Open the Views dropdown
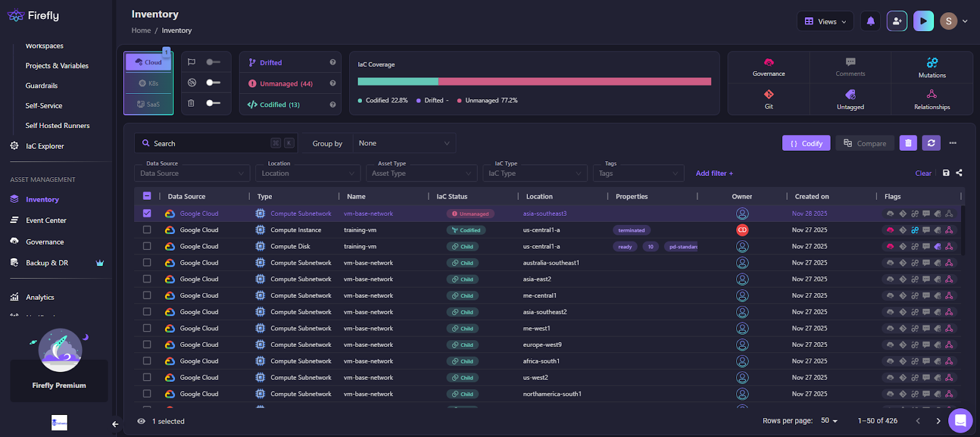 coord(825,21)
